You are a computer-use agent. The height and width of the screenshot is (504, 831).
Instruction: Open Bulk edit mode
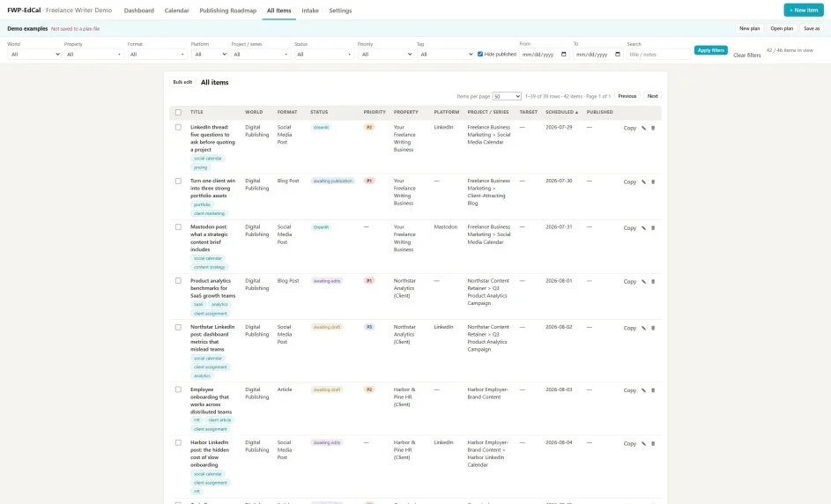182,82
